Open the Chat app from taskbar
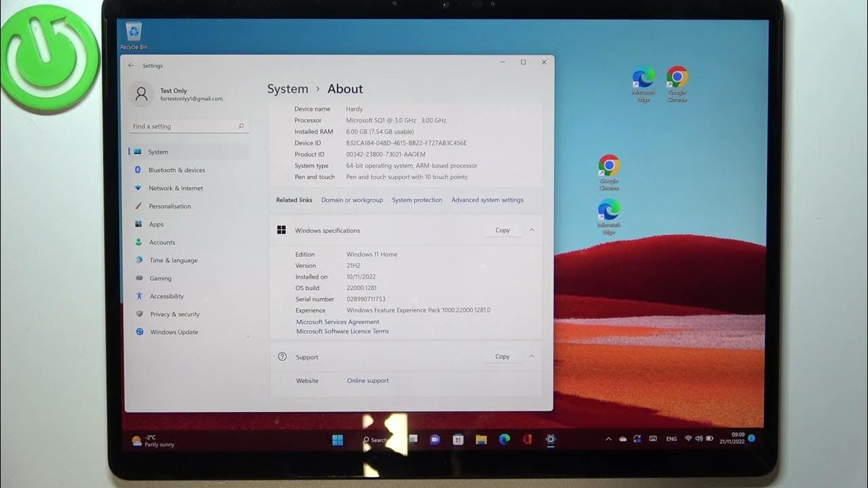The height and width of the screenshot is (488, 868). [435, 440]
